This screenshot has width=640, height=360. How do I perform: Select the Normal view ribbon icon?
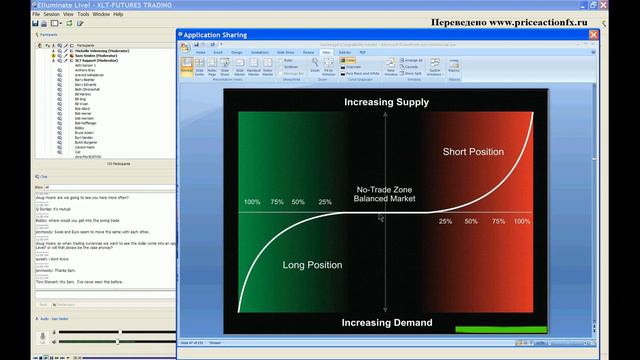click(x=187, y=67)
